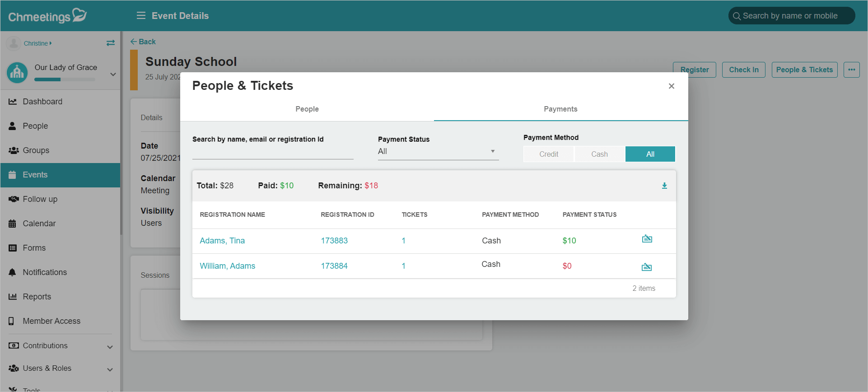Go Back to the events list
This screenshot has width=868, height=392.
[143, 42]
